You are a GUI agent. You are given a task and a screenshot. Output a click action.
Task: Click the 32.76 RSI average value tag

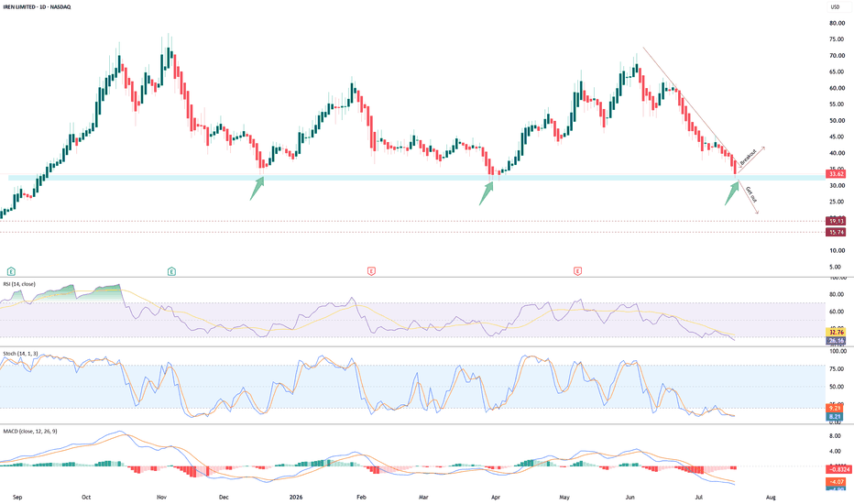pyautogui.click(x=836, y=332)
